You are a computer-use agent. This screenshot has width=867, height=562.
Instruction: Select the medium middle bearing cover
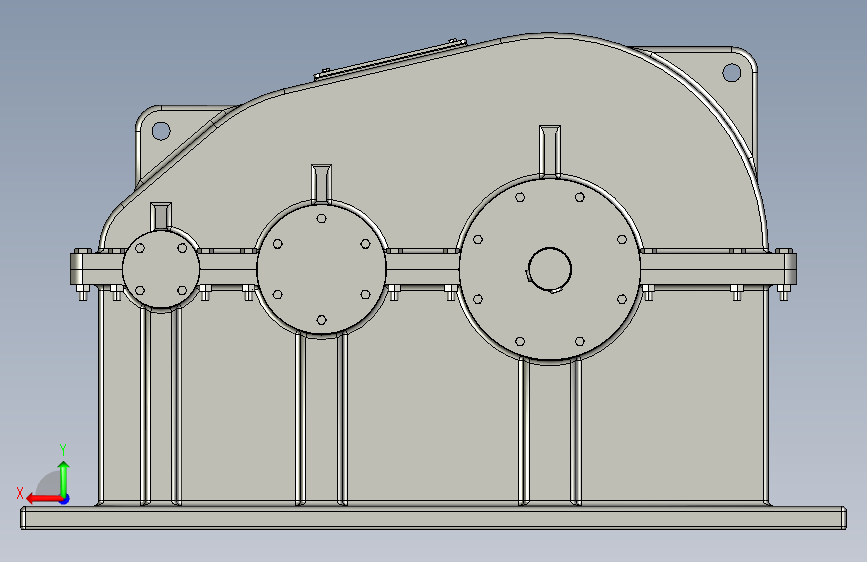[321, 269]
